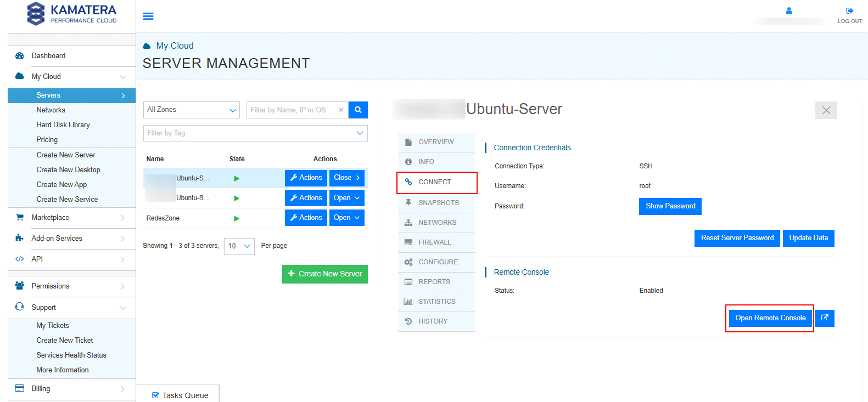Open the All Zones dropdown
The height and width of the screenshot is (402, 868).
click(x=192, y=110)
